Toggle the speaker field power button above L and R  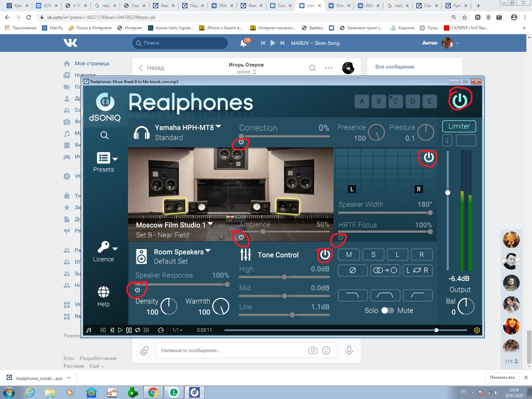[x=429, y=157]
